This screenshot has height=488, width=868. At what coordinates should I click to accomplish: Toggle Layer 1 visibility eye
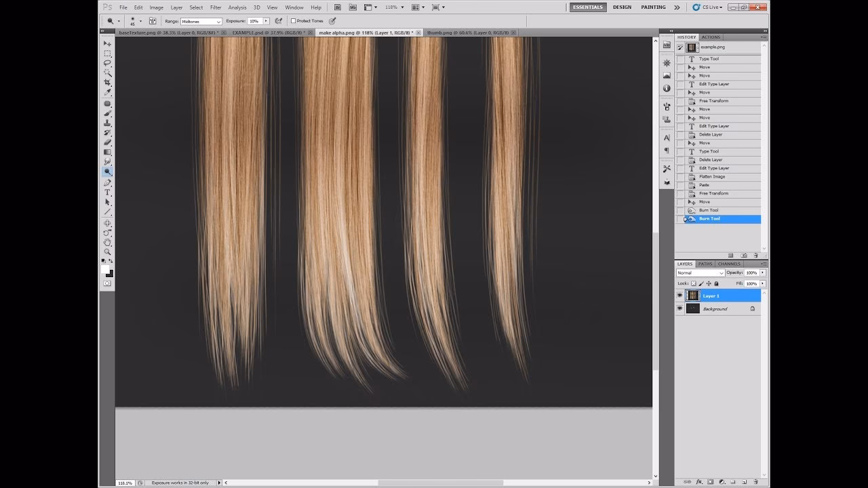[x=679, y=296]
